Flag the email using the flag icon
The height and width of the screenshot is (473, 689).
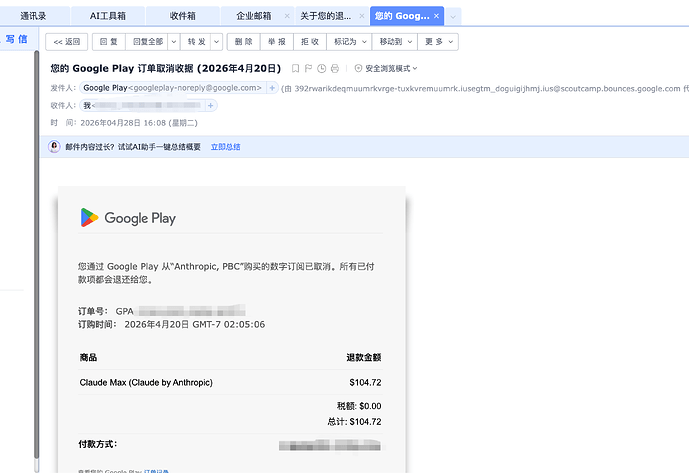308,69
